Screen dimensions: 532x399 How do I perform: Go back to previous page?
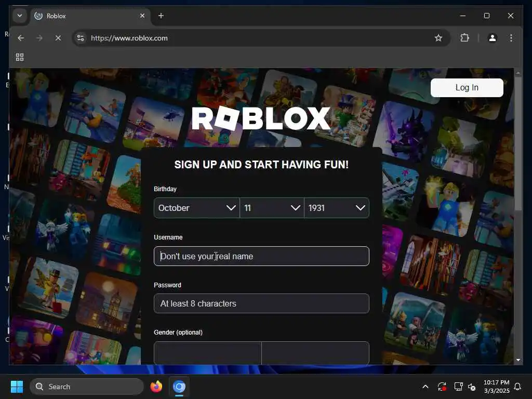pyautogui.click(x=21, y=38)
